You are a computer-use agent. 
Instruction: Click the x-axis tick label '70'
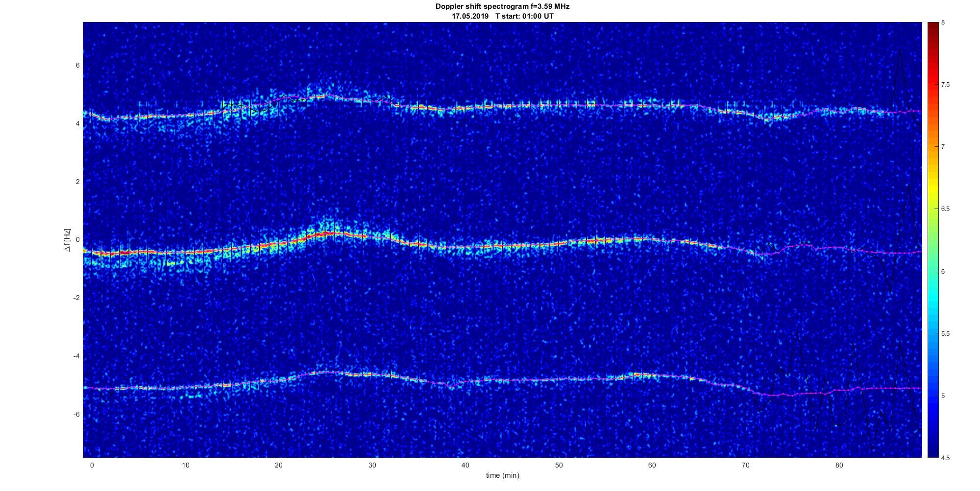click(746, 466)
